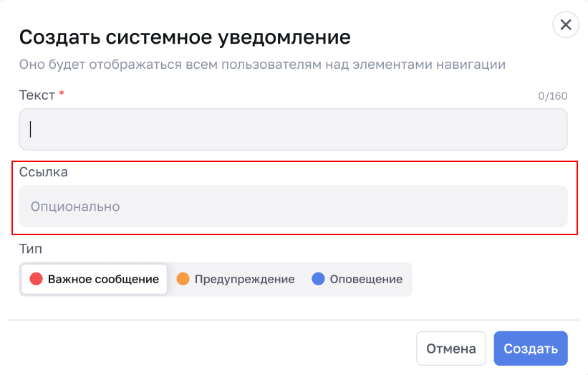The width and height of the screenshot is (588, 375).
Task: Click the Ссылка field label
Action: (44, 172)
